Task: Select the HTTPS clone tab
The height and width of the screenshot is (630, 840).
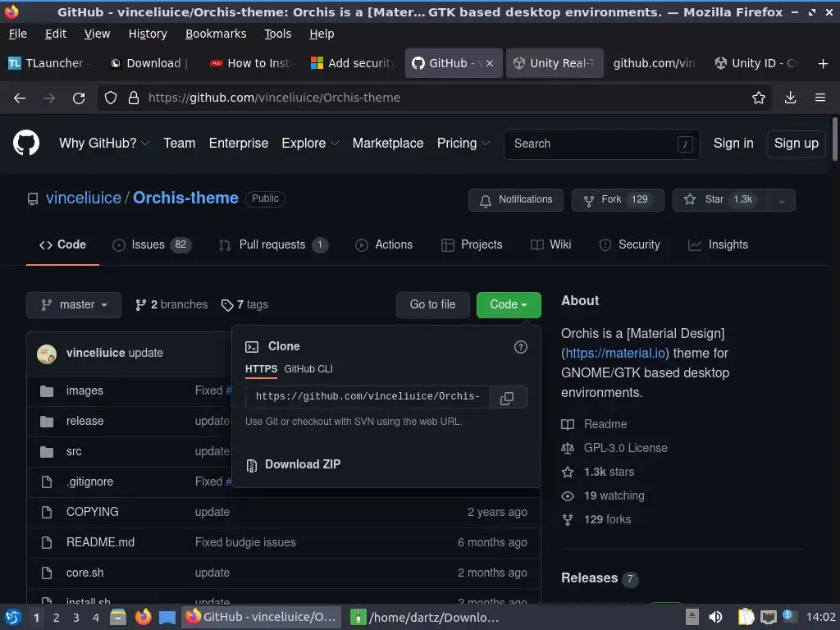Action: point(261,369)
